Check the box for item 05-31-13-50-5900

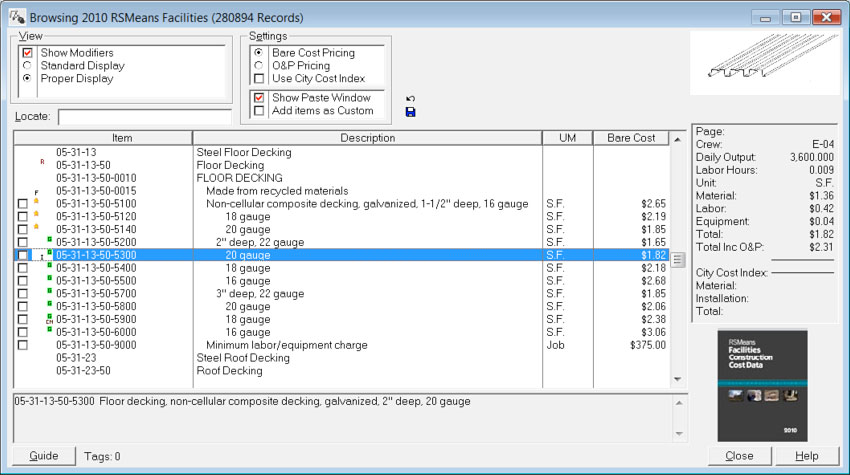(22, 319)
